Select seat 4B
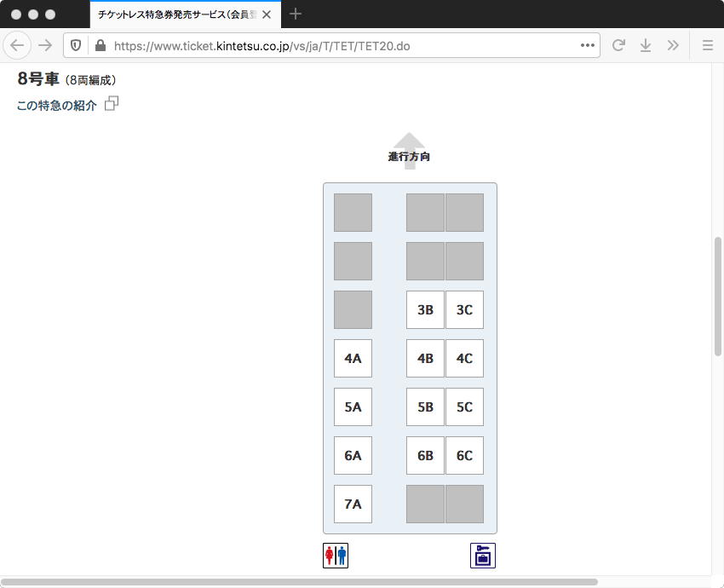Viewport: 724px width, 588px height. coord(425,359)
